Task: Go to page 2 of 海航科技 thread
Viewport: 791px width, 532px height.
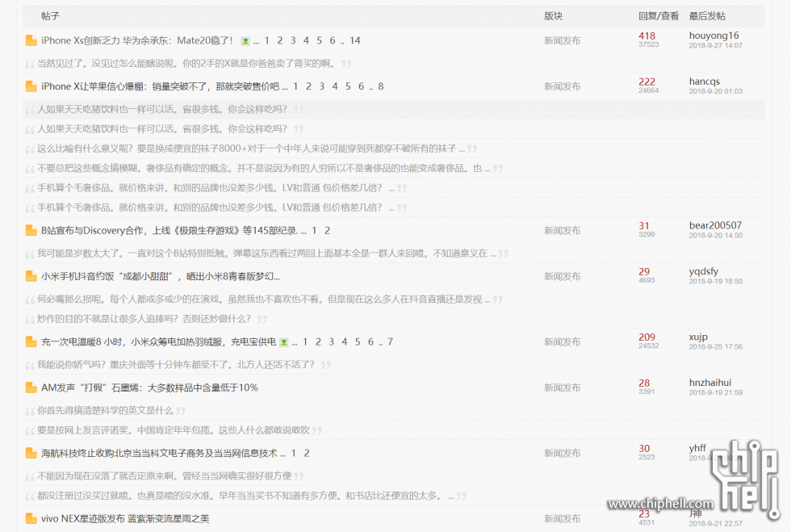Action: coord(307,453)
